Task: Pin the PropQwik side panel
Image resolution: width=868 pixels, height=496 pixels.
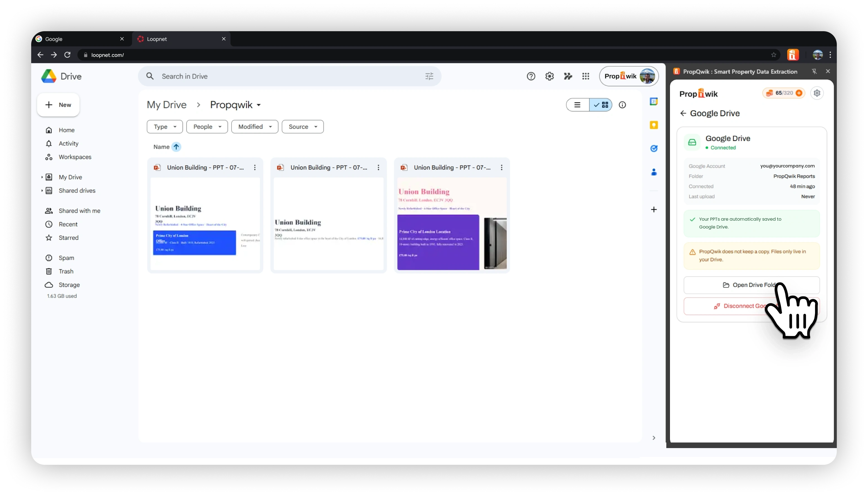Action: tap(814, 71)
